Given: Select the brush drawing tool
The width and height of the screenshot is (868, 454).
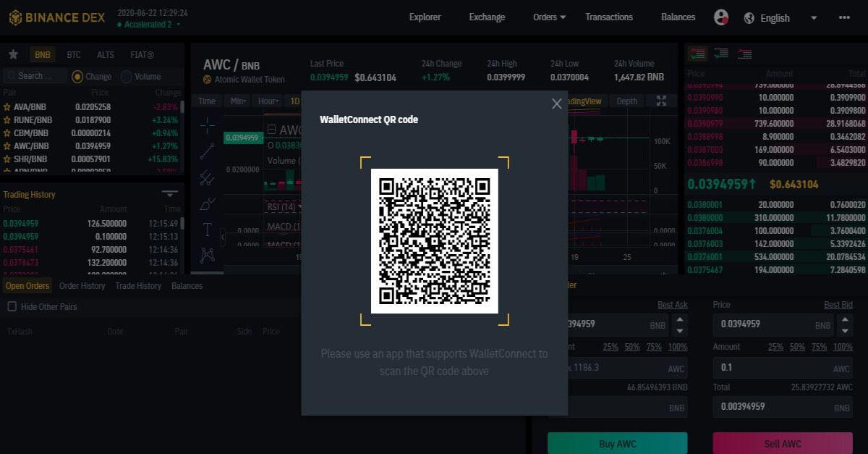Looking at the screenshot, I should click(x=207, y=203).
